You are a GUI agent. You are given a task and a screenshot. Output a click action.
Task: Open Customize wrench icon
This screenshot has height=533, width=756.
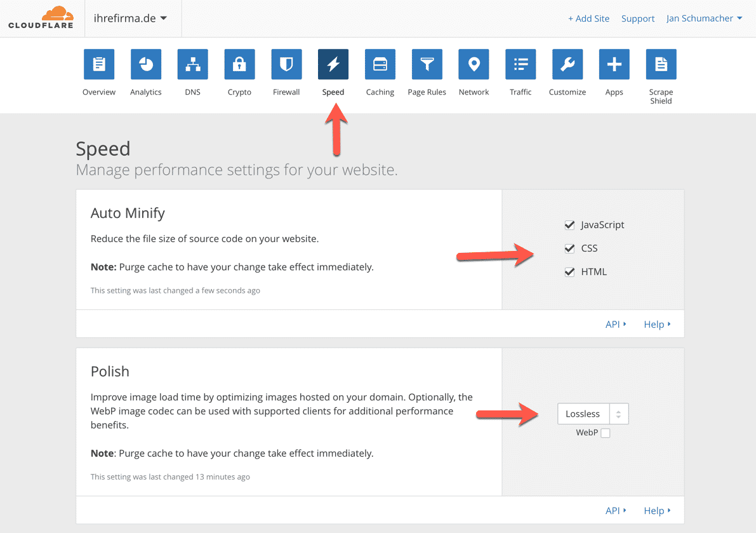pos(567,65)
